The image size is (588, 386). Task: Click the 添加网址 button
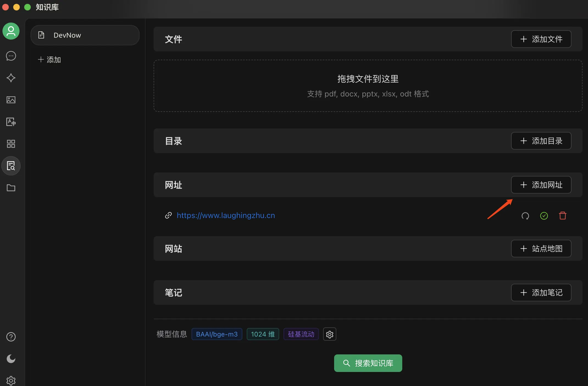coord(541,185)
